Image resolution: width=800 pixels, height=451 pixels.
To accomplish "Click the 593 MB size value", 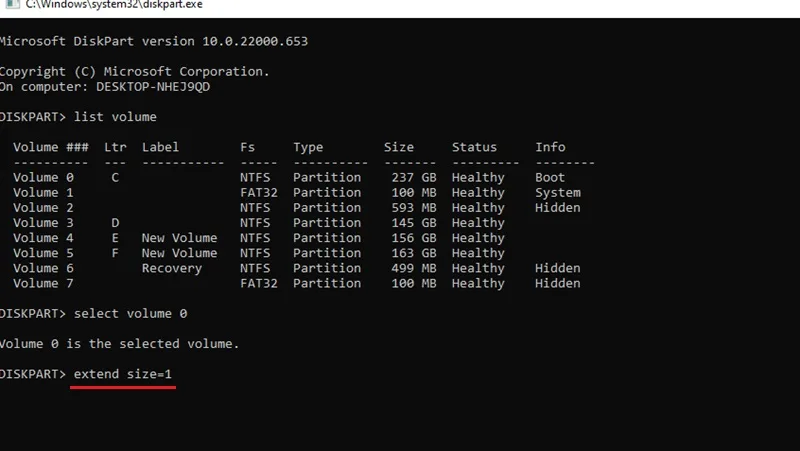I will (414, 208).
